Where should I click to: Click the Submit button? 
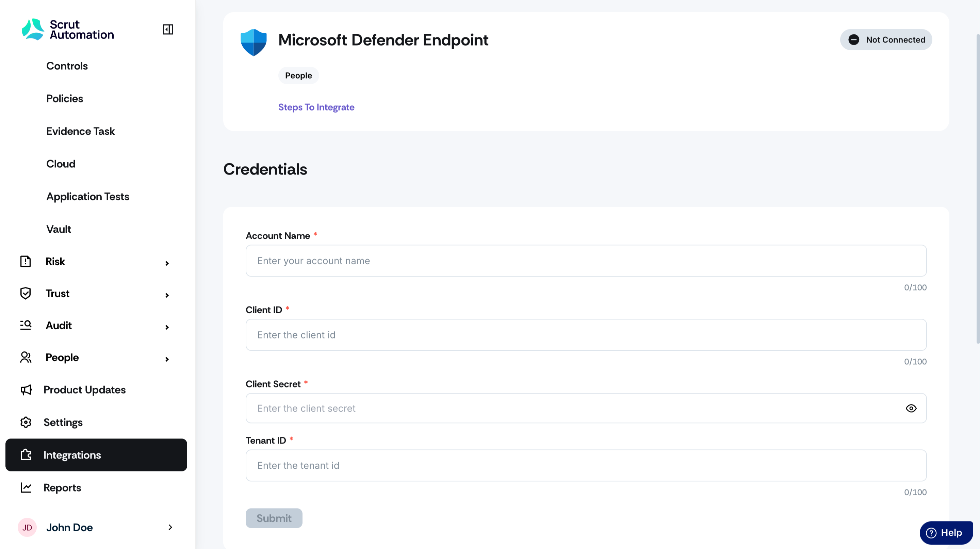point(274,518)
